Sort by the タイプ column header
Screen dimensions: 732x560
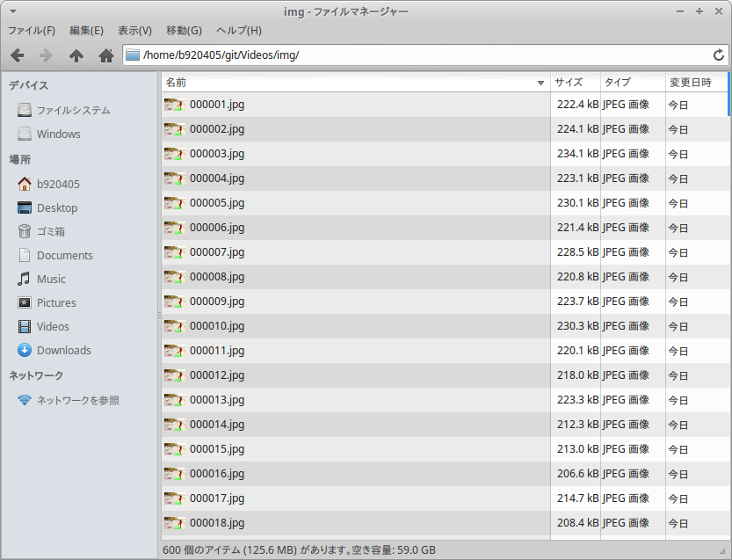click(x=633, y=83)
